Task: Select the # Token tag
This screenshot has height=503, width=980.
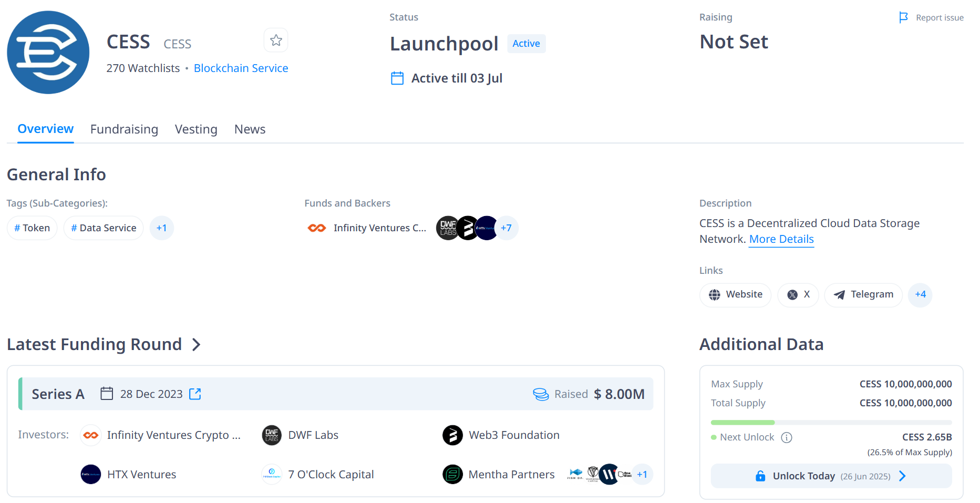Action: coord(32,228)
